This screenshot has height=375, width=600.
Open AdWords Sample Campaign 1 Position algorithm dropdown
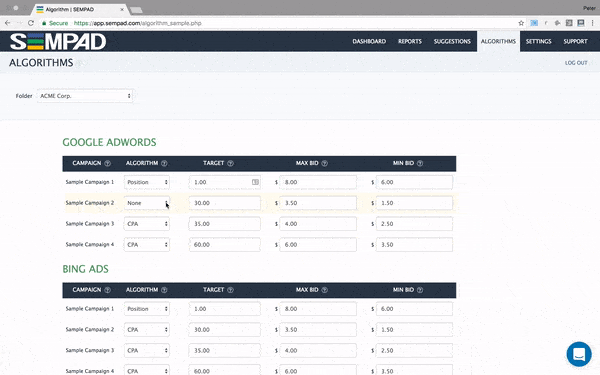(147, 182)
